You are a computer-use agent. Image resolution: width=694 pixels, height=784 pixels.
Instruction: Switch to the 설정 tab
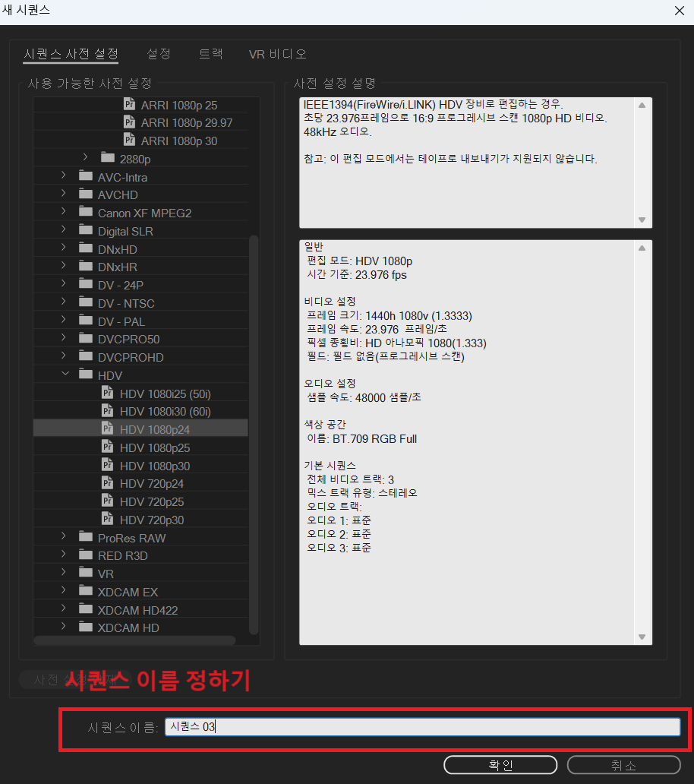[158, 54]
